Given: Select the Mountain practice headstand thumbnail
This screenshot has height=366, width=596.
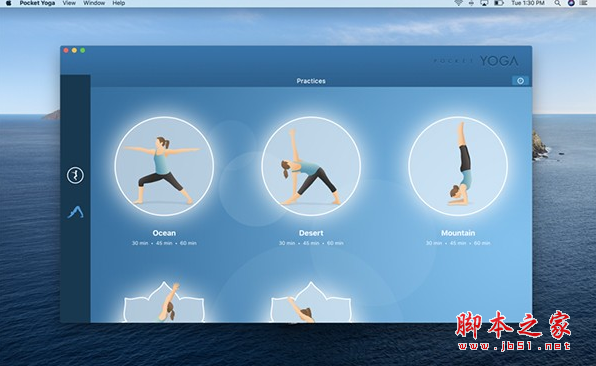Looking at the screenshot, I should (x=458, y=166).
